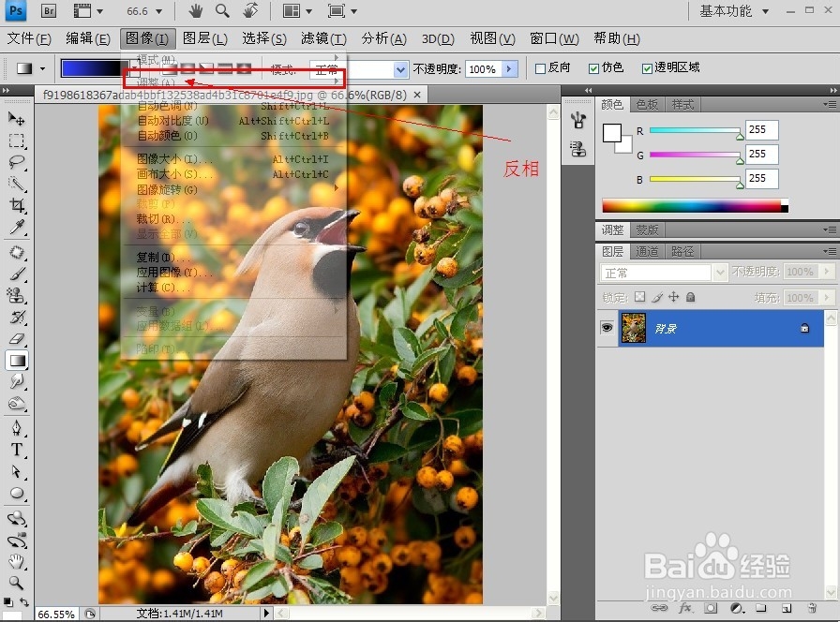Image resolution: width=840 pixels, height=622 pixels.
Task: Switch to the 路径 (Paths) tab
Action: coord(682,251)
